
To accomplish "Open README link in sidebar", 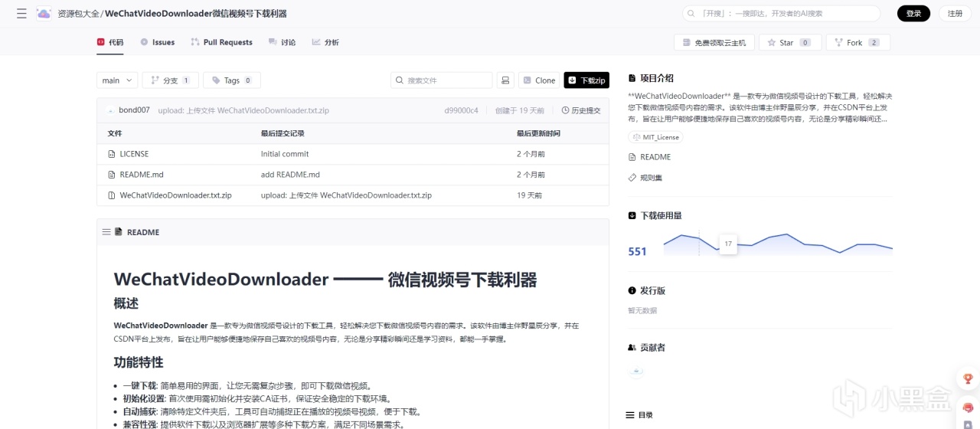I will (x=649, y=157).
